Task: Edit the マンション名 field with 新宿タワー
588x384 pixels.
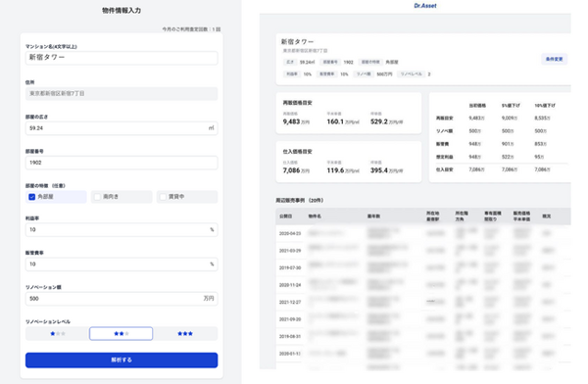Action: 122,58
